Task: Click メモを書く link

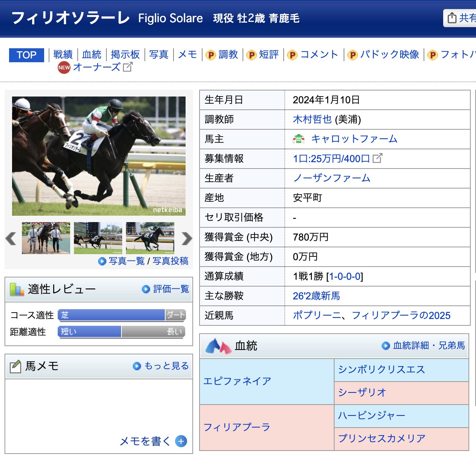Action: (145, 441)
